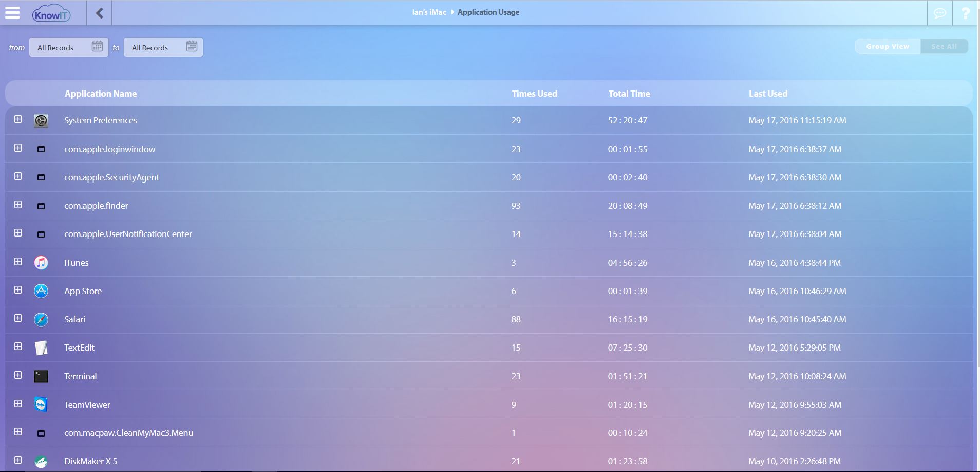Image resolution: width=980 pixels, height=472 pixels.
Task: Expand the iTunes row
Action: click(x=18, y=262)
